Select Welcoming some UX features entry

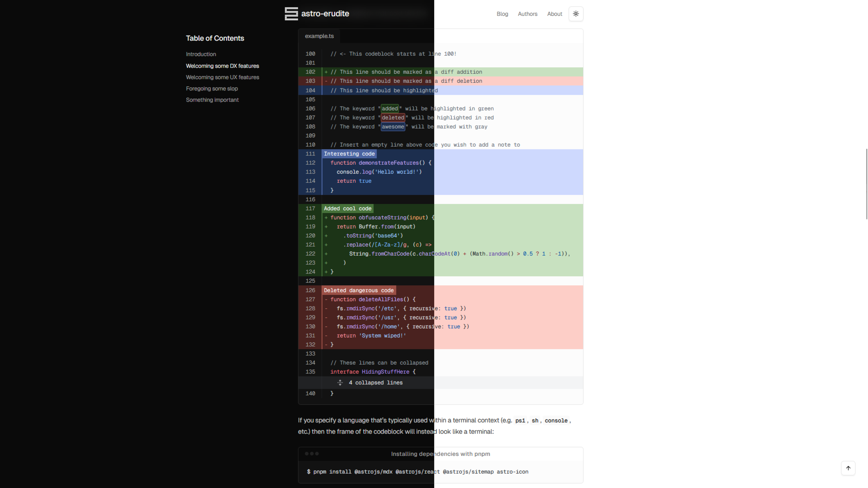[x=222, y=77]
